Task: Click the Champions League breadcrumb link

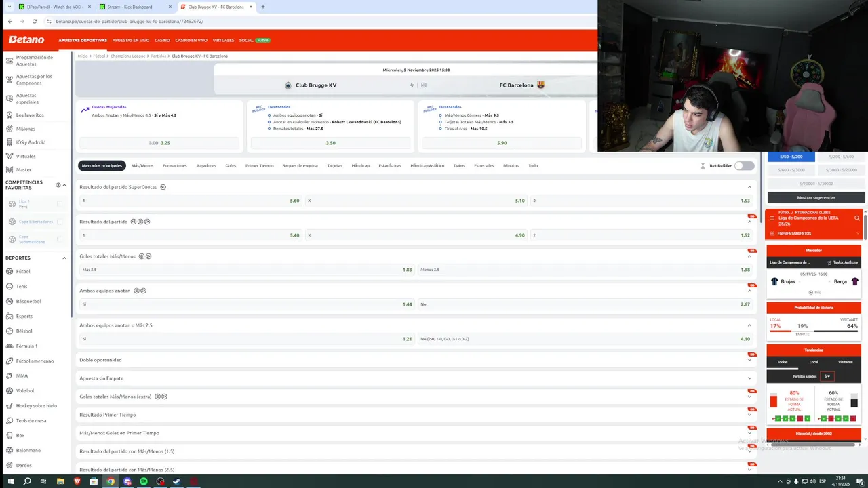Action: [128, 56]
